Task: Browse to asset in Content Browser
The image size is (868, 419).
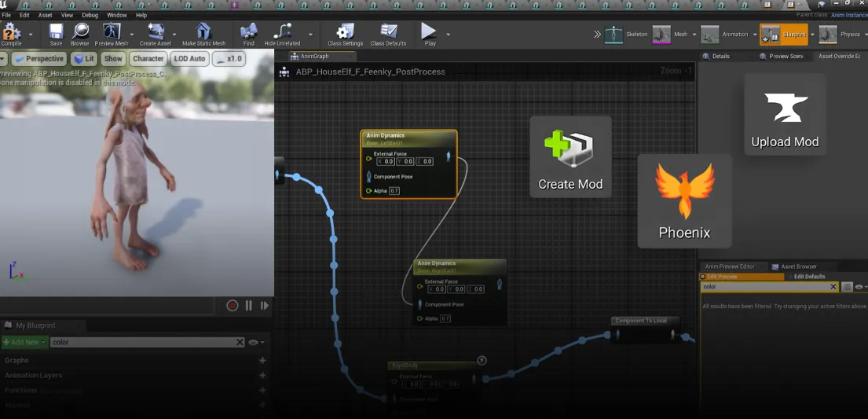Action: 79,35
